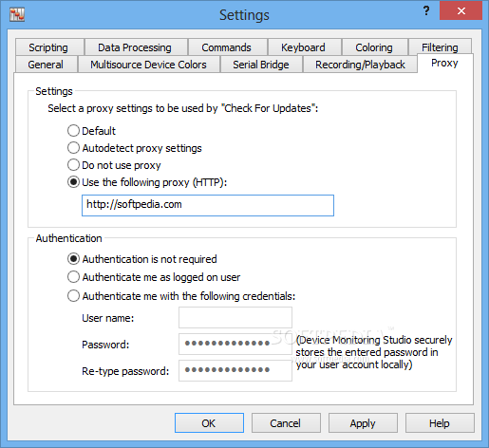Image resolution: width=489 pixels, height=448 pixels.
Task: Click the User name input field
Action: pyautogui.click(x=235, y=317)
